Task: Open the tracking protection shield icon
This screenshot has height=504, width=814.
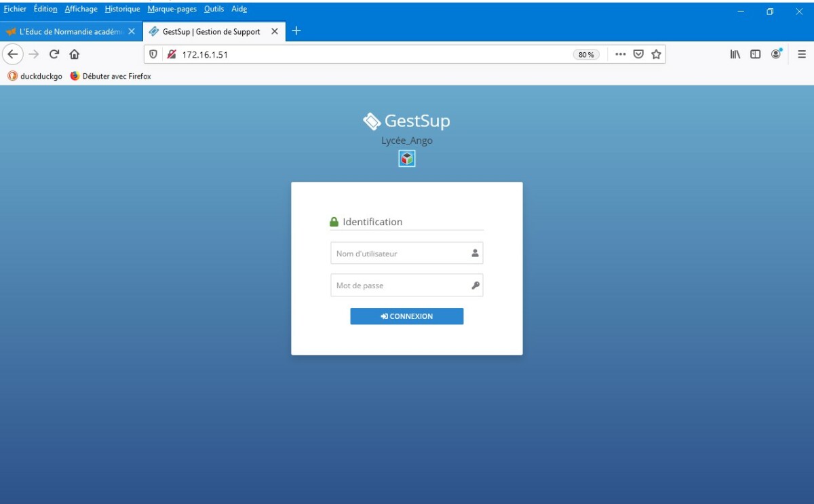Action: 153,54
